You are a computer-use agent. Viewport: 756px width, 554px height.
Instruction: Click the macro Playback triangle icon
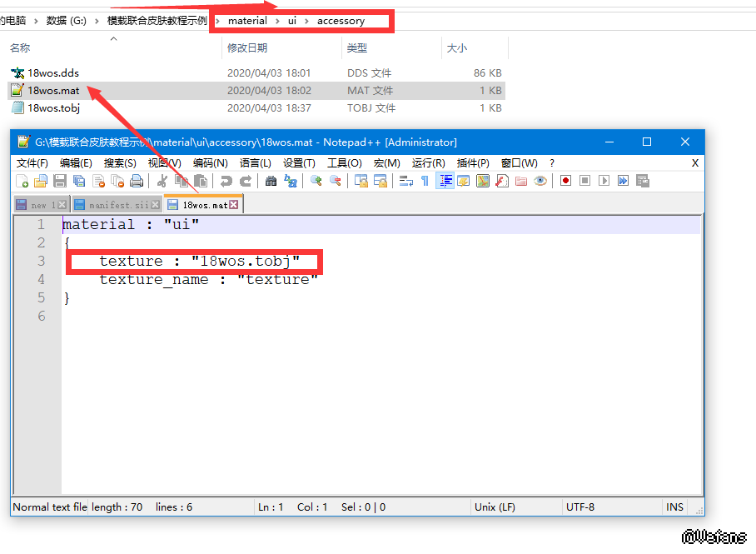pyautogui.click(x=604, y=181)
